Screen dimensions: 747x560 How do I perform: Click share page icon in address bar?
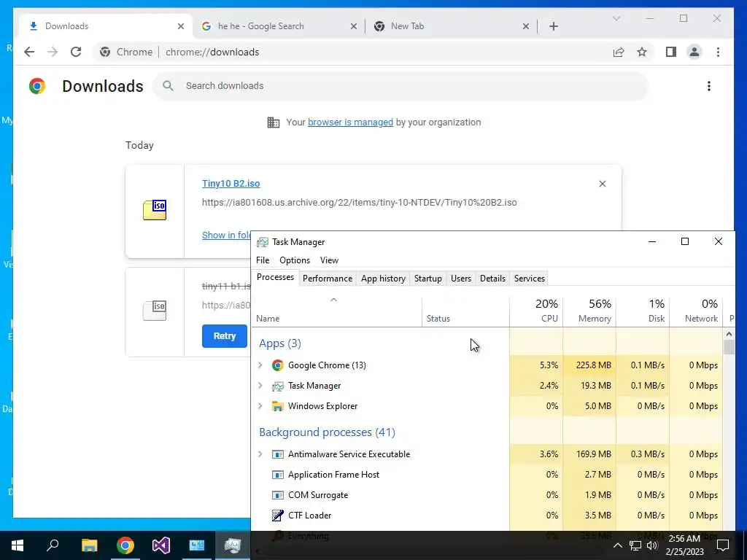coord(619,52)
